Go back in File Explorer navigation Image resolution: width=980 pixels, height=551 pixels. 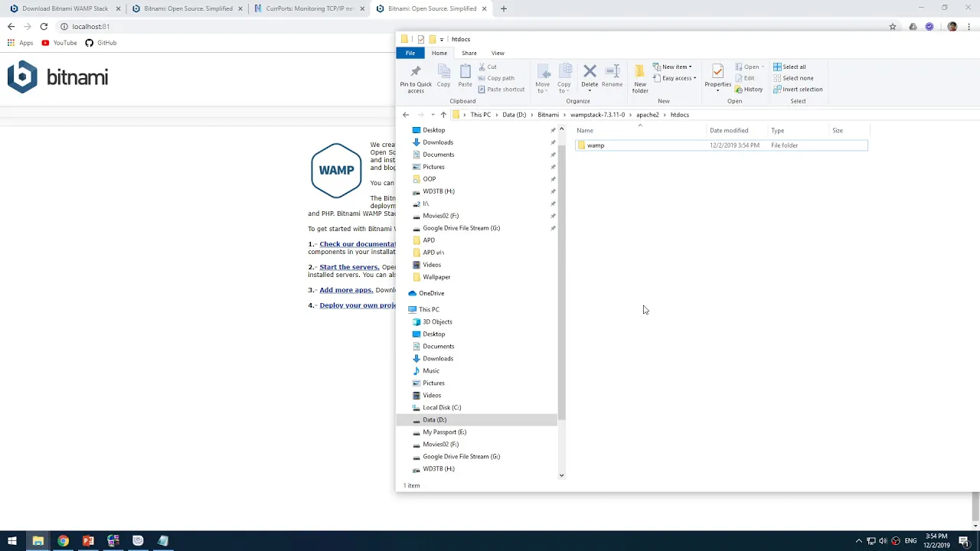tap(406, 115)
